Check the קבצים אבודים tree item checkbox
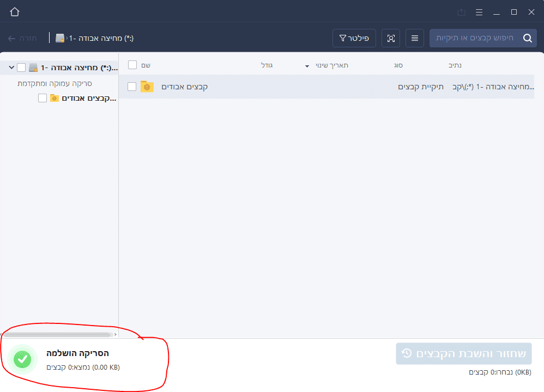The image size is (544, 392). (x=43, y=98)
